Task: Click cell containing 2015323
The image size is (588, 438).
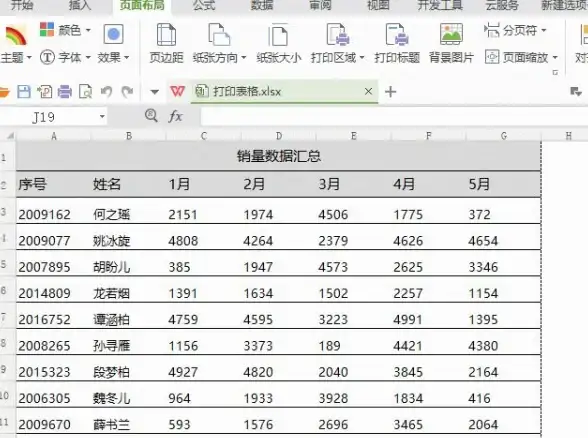Action: [x=54, y=369]
